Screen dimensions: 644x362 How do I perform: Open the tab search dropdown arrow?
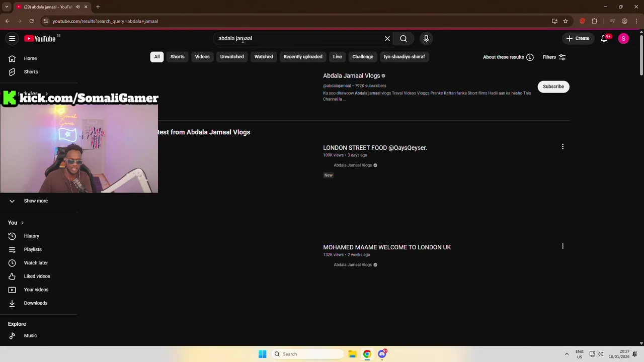7,7
